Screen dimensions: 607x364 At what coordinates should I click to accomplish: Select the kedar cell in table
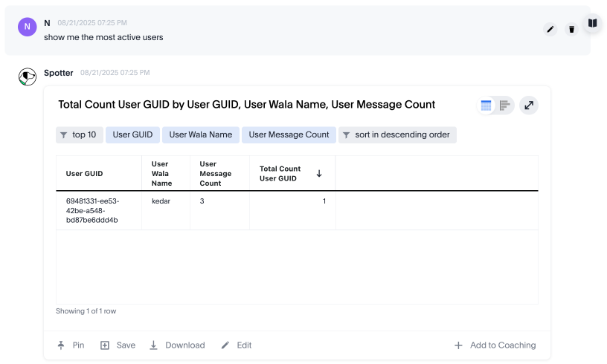pos(161,201)
